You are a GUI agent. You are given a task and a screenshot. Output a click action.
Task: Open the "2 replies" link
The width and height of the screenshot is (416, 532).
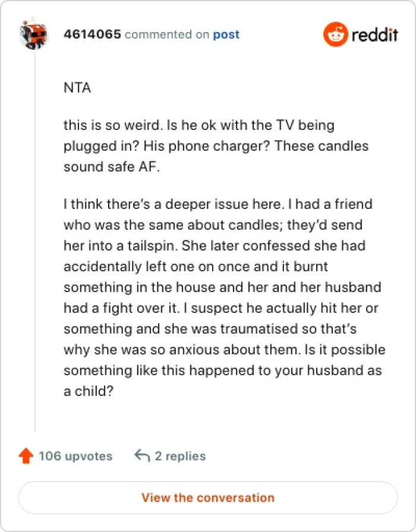[180, 456]
